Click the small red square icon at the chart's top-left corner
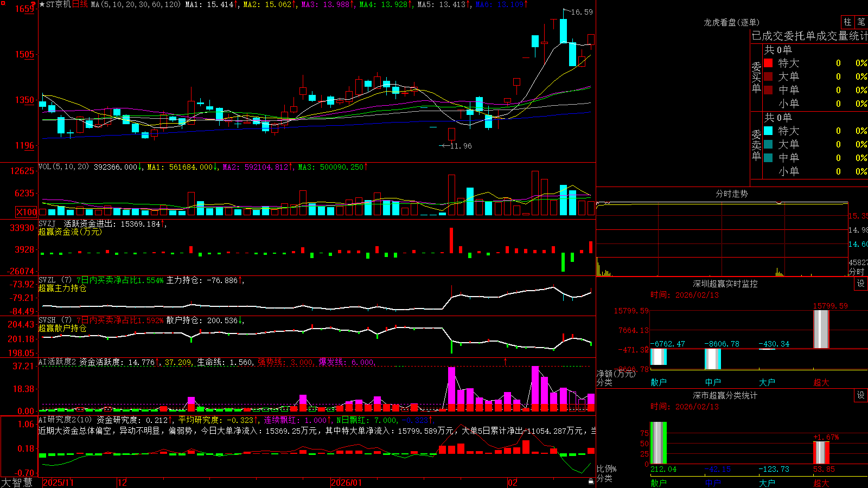Viewport: 868px width, 488px height. point(3,3)
